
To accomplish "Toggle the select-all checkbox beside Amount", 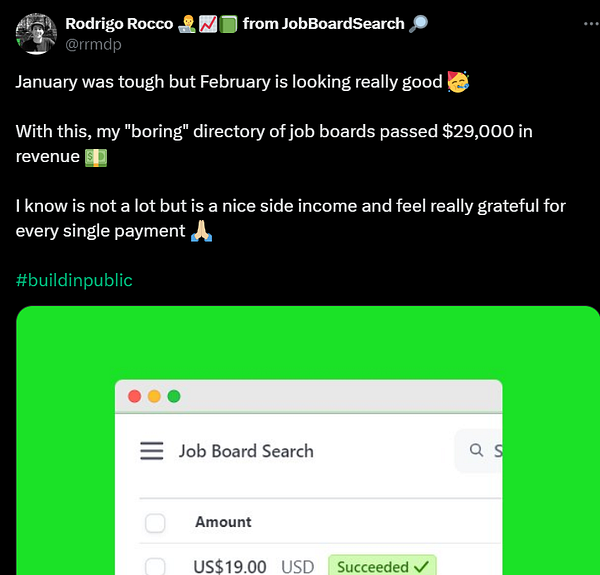I will click(155, 523).
